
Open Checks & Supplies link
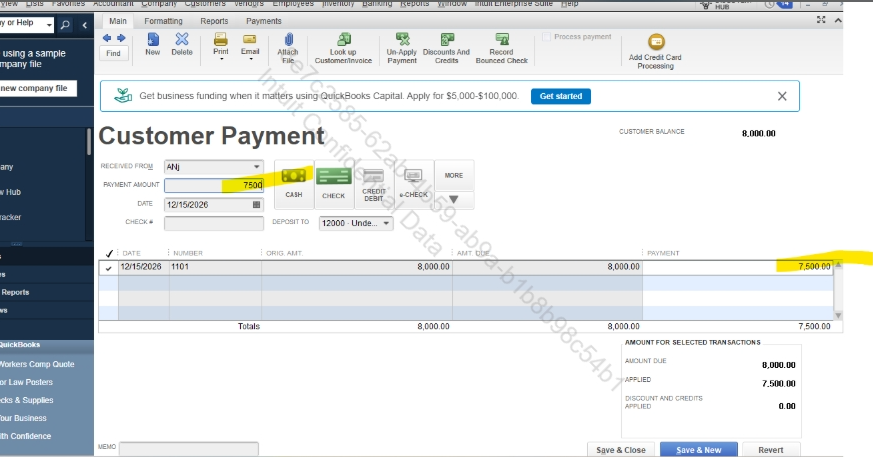tap(27, 400)
